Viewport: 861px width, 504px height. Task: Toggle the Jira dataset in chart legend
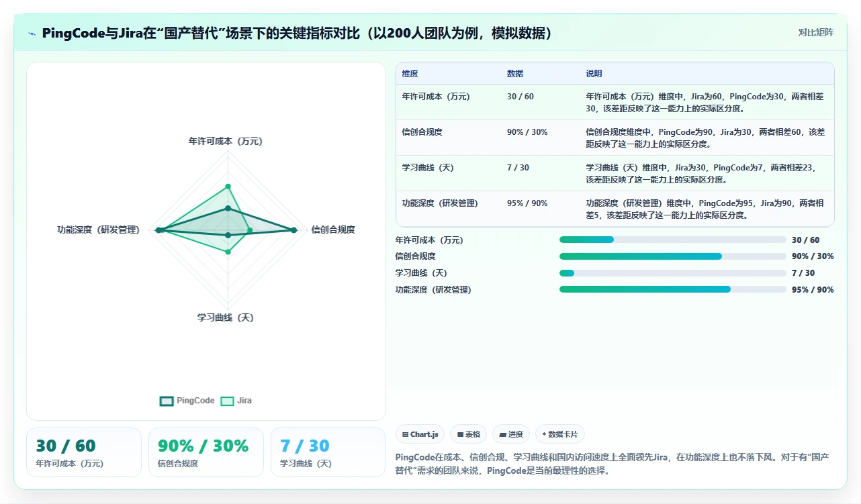[x=236, y=401]
